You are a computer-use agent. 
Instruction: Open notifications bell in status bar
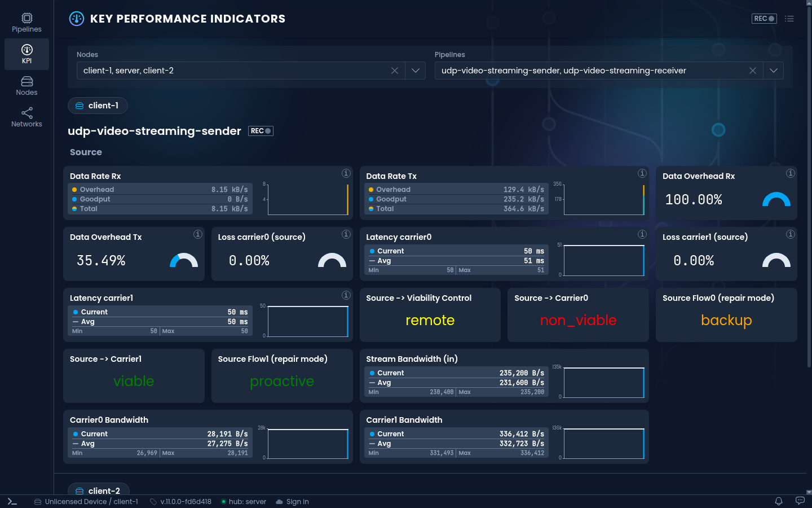(x=779, y=501)
